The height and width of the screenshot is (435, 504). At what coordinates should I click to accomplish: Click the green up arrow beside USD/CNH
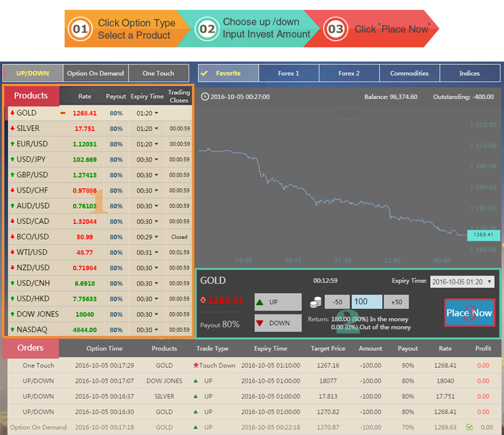click(12, 282)
